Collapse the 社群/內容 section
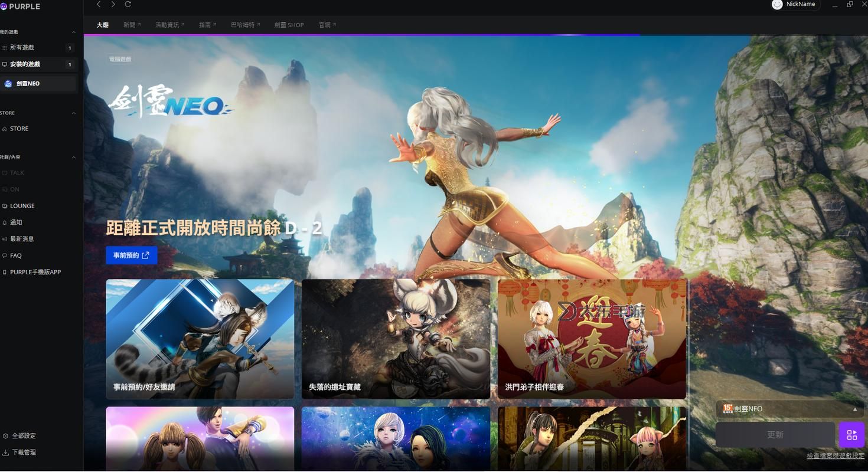This screenshot has height=472, width=868. tap(73, 157)
